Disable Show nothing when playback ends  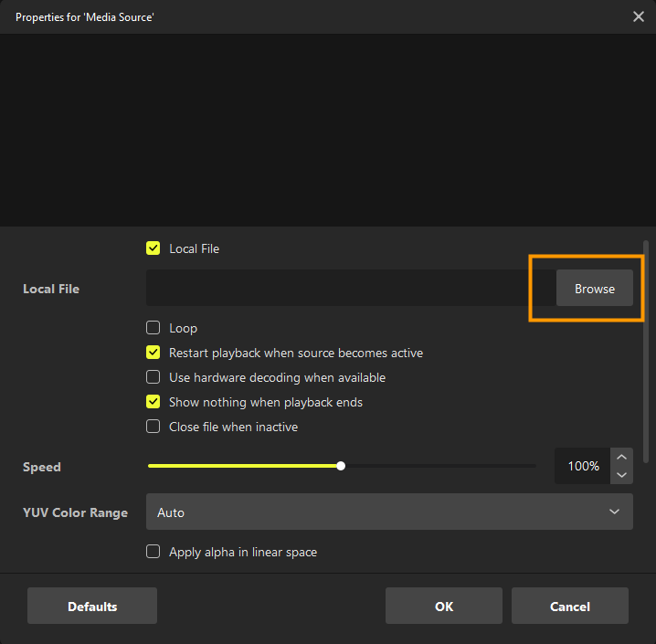pyautogui.click(x=153, y=402)
